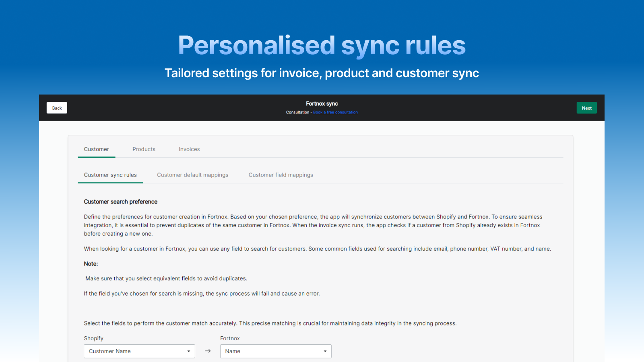
Task: Click the chevron on the Customer Name selector
Action: point(188,351)
